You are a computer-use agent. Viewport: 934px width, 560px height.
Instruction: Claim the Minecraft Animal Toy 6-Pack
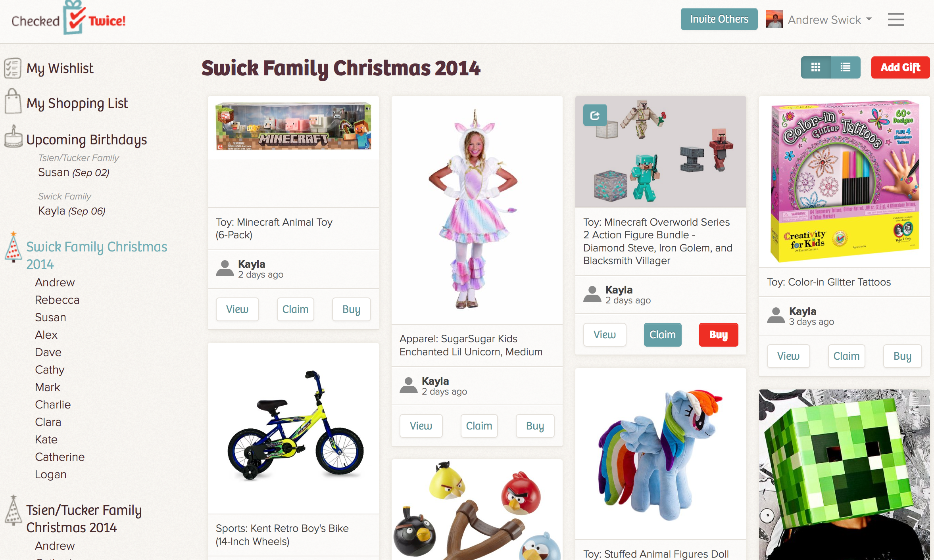click(293, 308)
